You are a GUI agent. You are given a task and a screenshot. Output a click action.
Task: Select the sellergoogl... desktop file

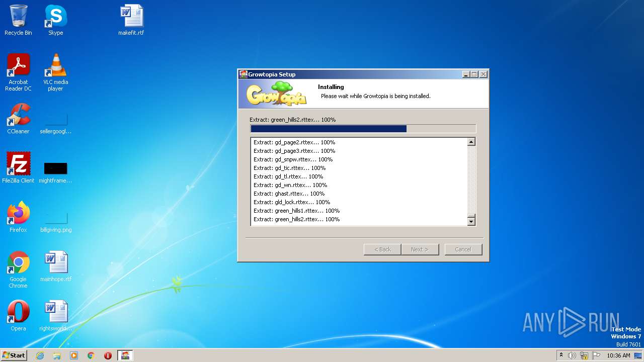point(55,123)
